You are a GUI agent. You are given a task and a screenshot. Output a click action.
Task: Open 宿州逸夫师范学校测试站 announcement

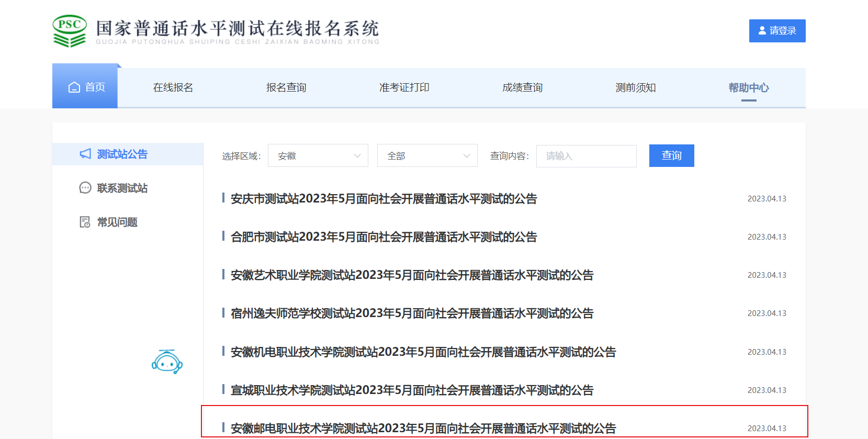412,313
